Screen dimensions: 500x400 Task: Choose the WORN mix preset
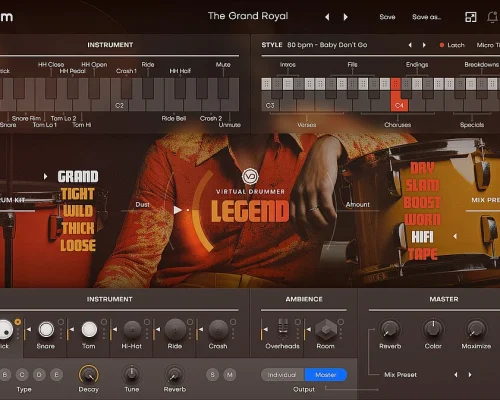click(x=422, y=220)
